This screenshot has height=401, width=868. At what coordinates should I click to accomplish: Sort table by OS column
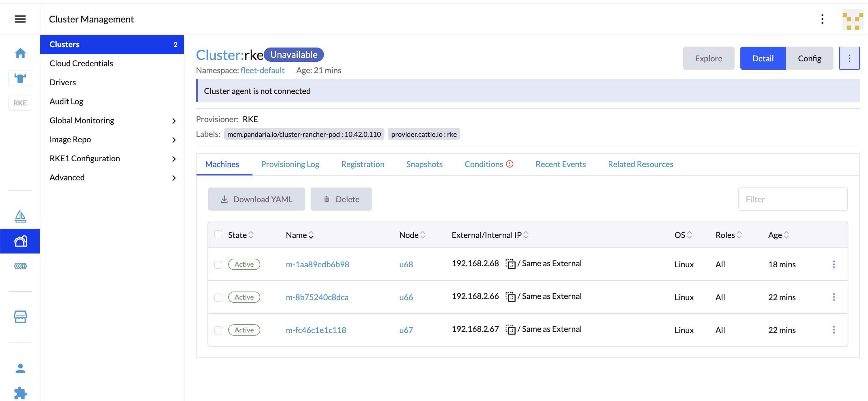683,235
